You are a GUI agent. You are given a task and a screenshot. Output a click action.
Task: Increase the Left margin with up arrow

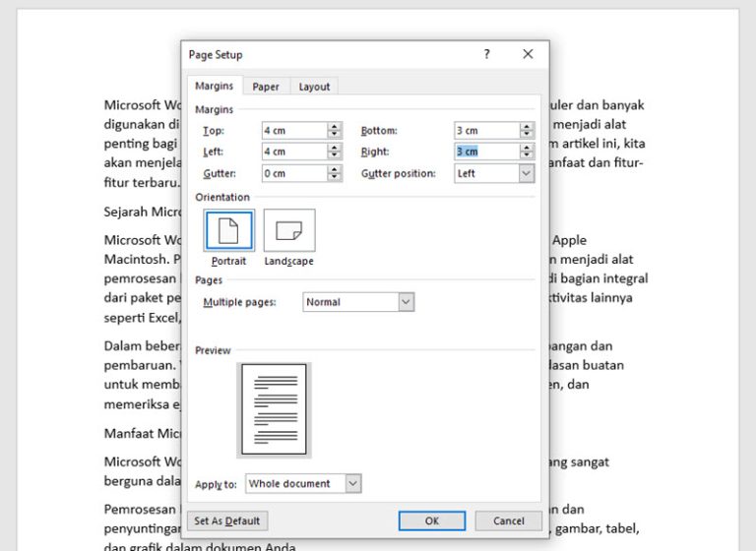click(334, 148)
